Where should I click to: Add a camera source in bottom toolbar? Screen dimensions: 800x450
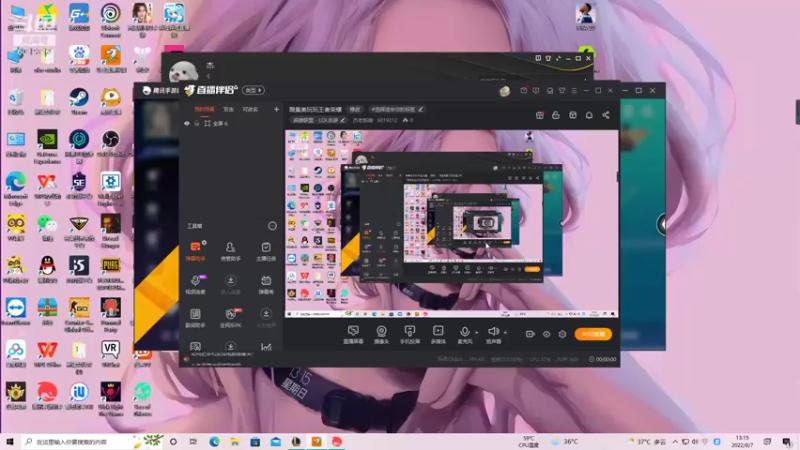[x=381, y=335]
